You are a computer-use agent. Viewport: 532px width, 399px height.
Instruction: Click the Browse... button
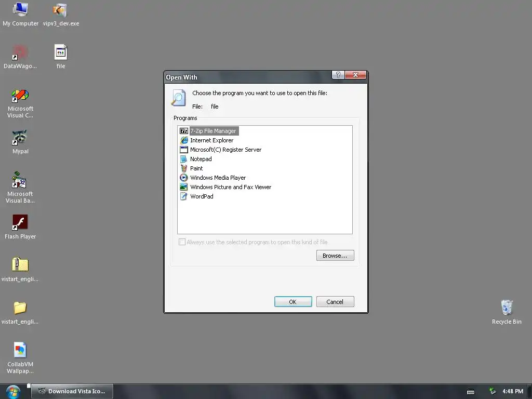335,256
